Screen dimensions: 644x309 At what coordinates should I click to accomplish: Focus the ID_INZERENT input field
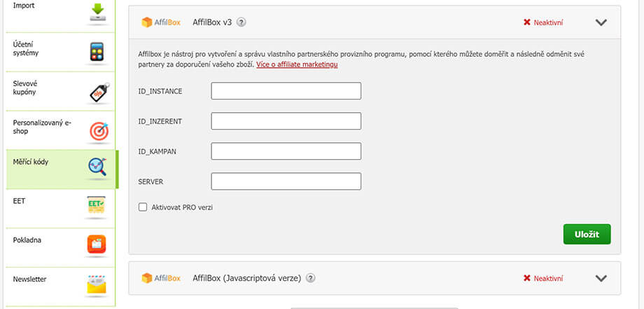(286, 121)
